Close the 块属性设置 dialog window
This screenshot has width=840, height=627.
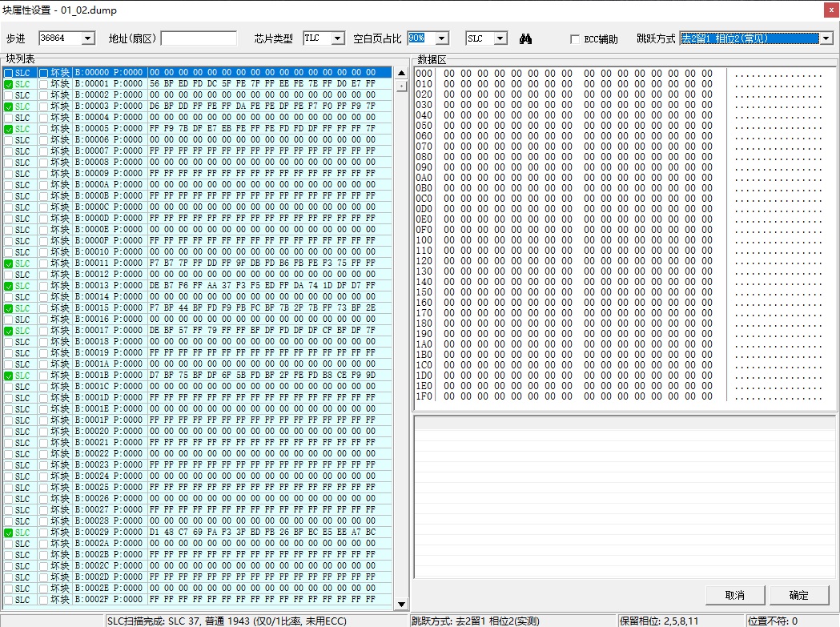[831, 10]
